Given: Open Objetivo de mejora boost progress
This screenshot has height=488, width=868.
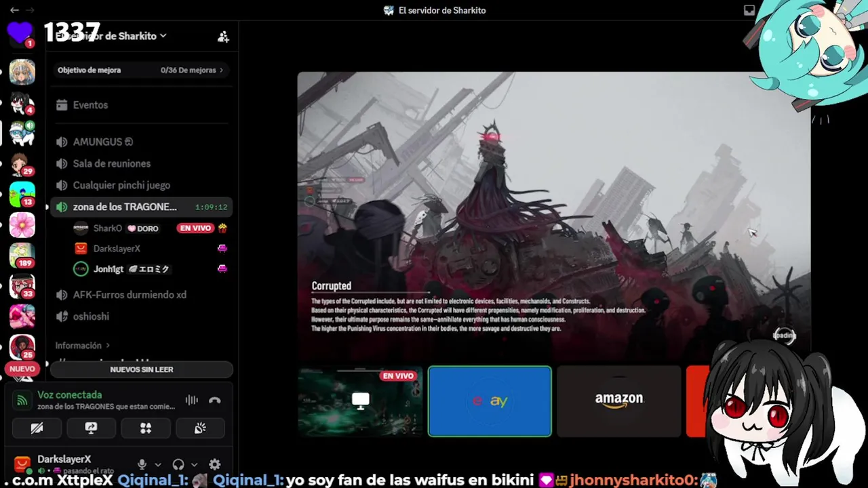Looking at the screenshot, I should coord(141,70).
